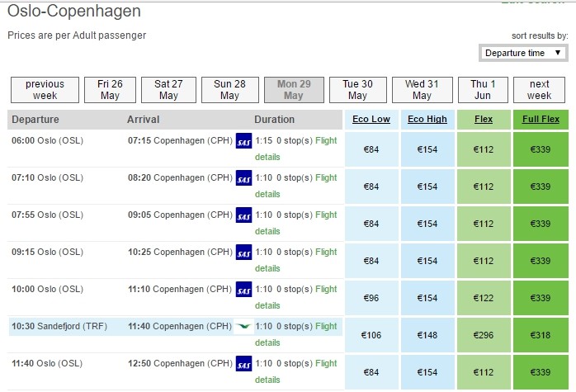Screen dimensions: 576x392
Task: Click SAS airline logo on 06:00 flight
Action: pyautogui.click(x=243, y=140)
